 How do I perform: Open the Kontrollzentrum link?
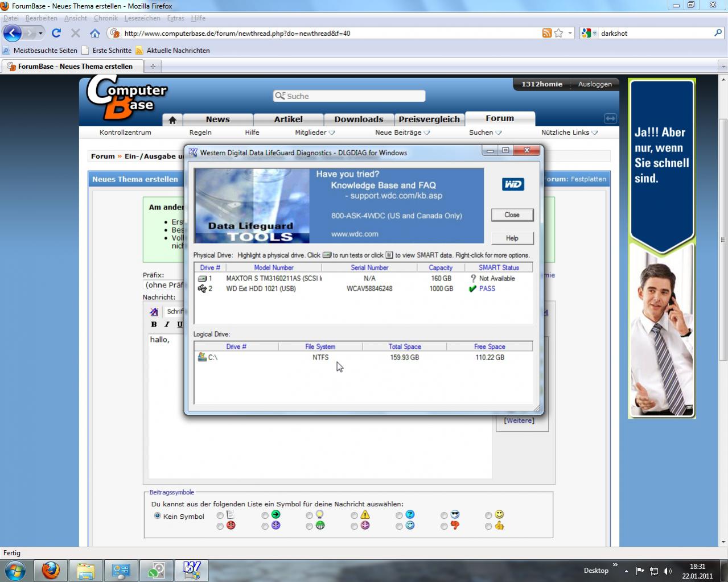(x=125, y=133)
